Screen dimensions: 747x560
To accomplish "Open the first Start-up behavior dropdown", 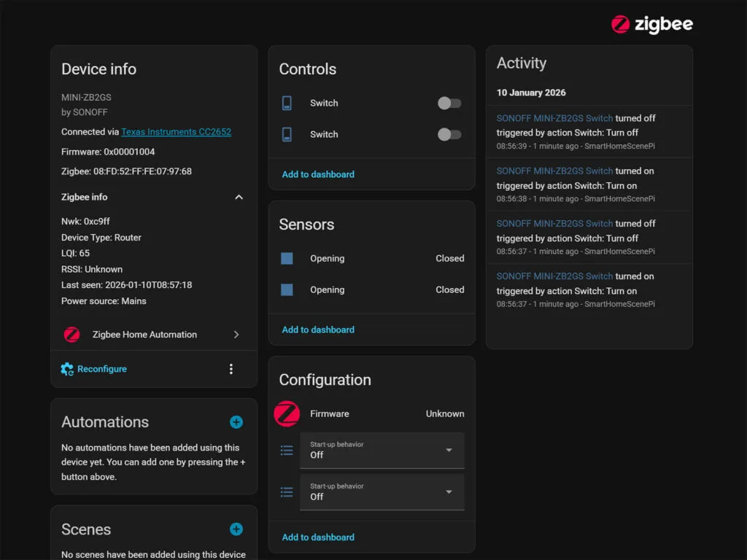I will 382,451.
